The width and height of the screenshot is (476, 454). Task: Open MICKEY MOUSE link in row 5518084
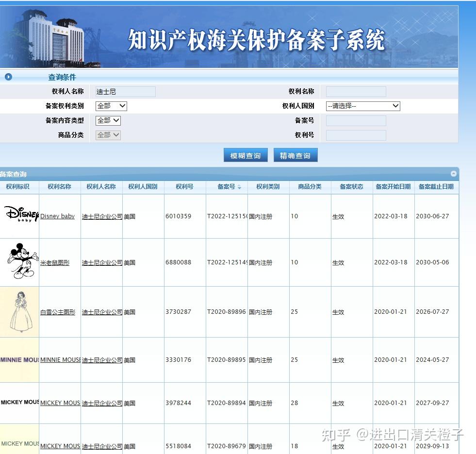pos(60,446)
